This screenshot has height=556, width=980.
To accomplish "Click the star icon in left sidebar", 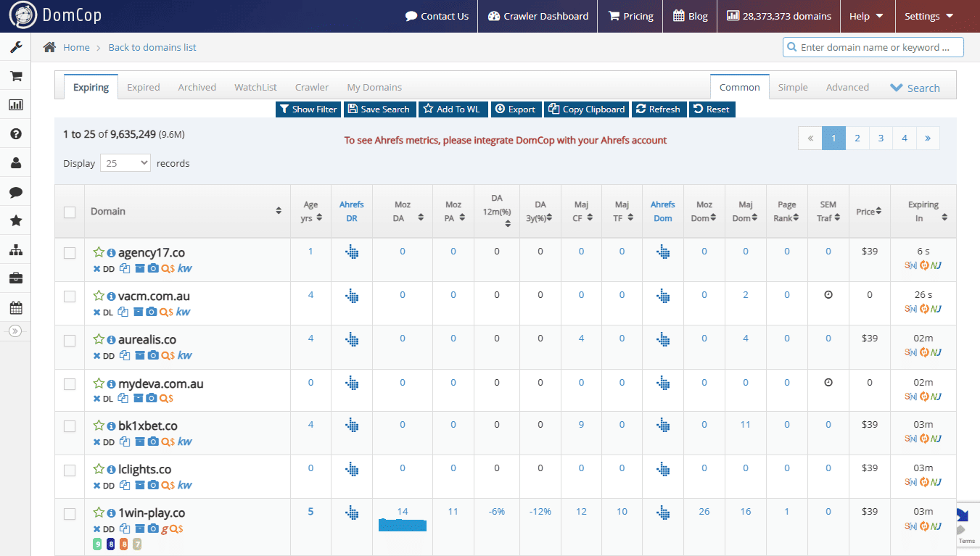I will [x=15, y=221].
